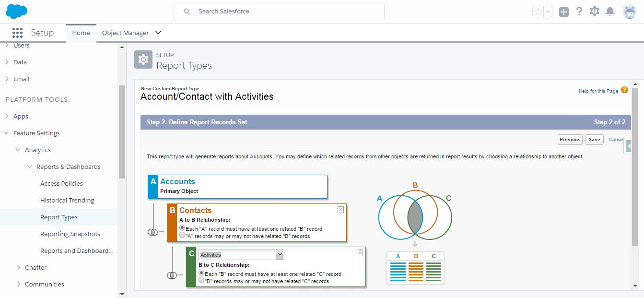Click the favorites star icon

coord(539,11)
